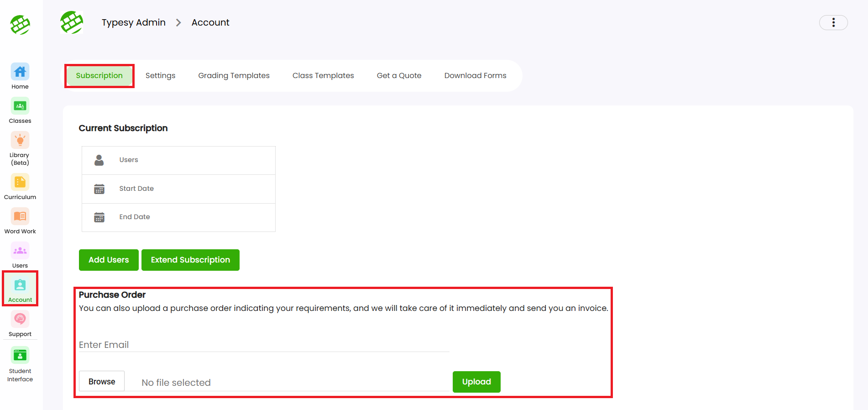Go to Get a Quote tab

399,76
